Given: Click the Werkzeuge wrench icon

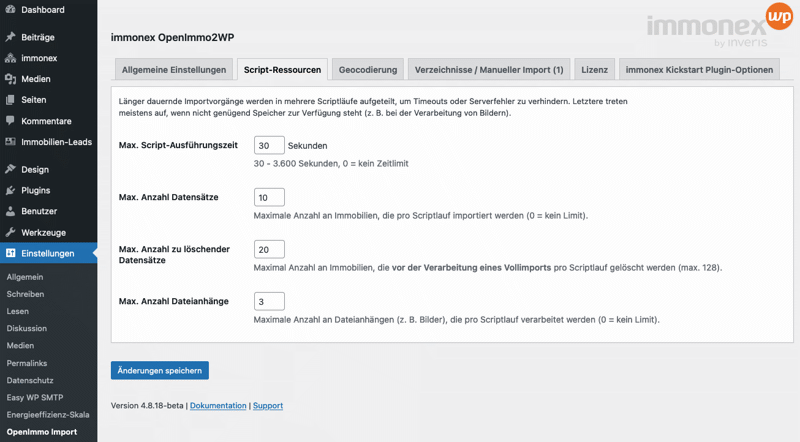Looking at the screenshot, I should point(10,232).
